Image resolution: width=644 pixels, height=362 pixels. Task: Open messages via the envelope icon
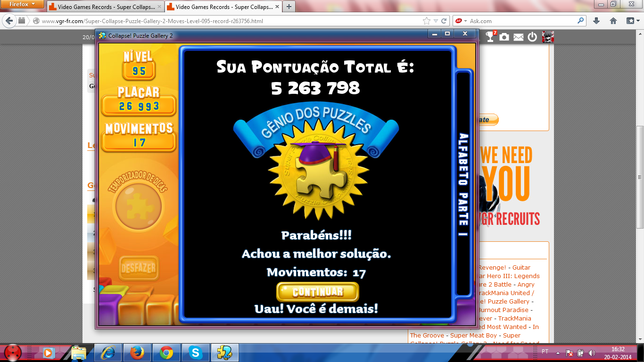(x=519, y=37)
